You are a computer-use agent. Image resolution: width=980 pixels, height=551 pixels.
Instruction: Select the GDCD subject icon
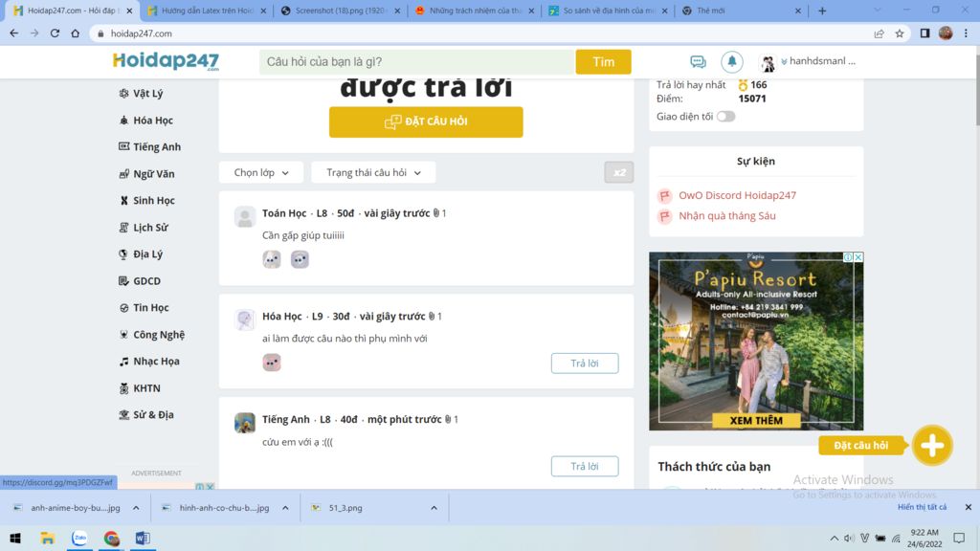point(123,281)
